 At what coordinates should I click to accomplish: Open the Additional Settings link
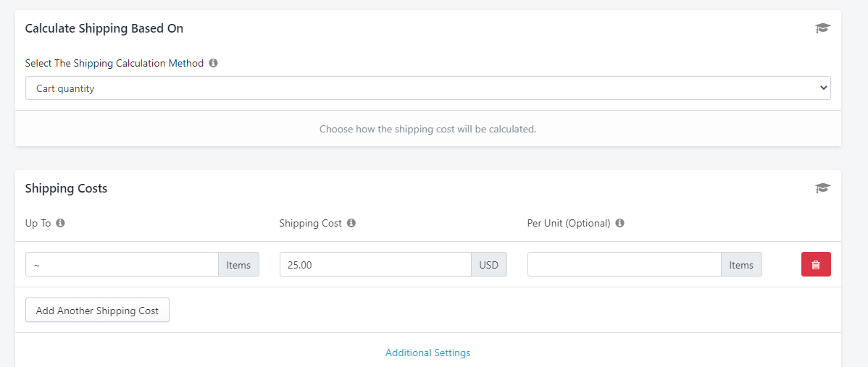click(427, 353)
